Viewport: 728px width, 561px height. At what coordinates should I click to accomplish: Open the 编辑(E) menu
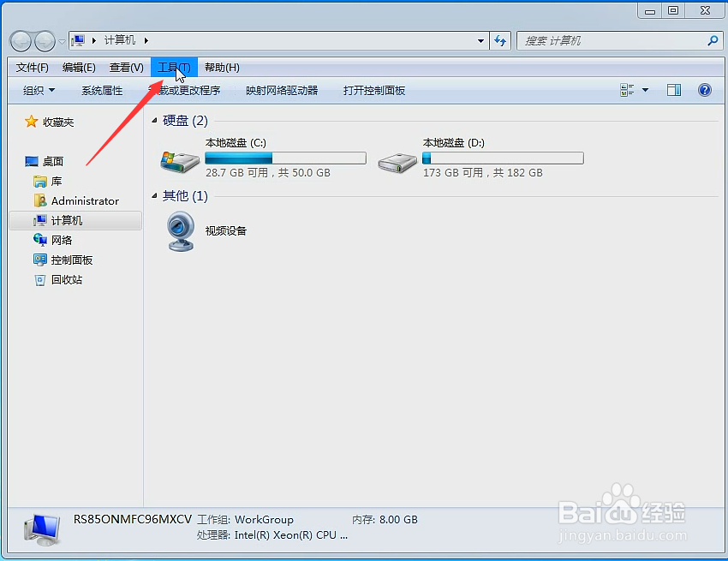(79, 68)
